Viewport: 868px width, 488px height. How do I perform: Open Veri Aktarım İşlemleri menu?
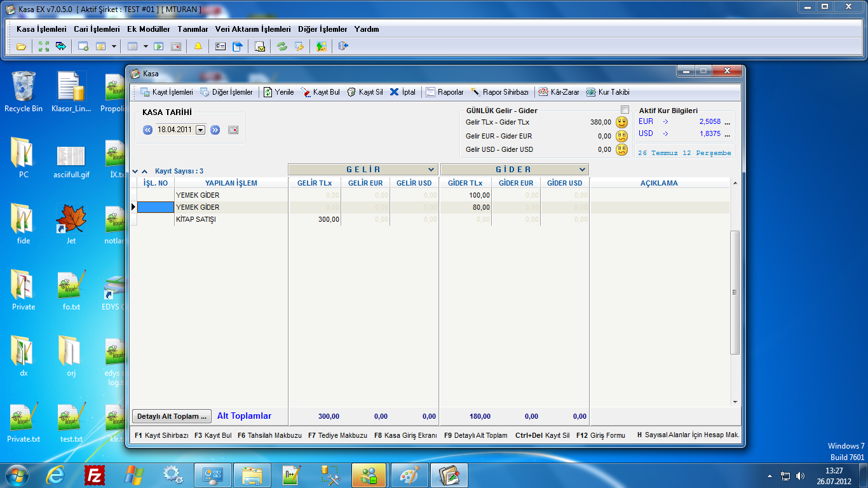click(253, 29)
